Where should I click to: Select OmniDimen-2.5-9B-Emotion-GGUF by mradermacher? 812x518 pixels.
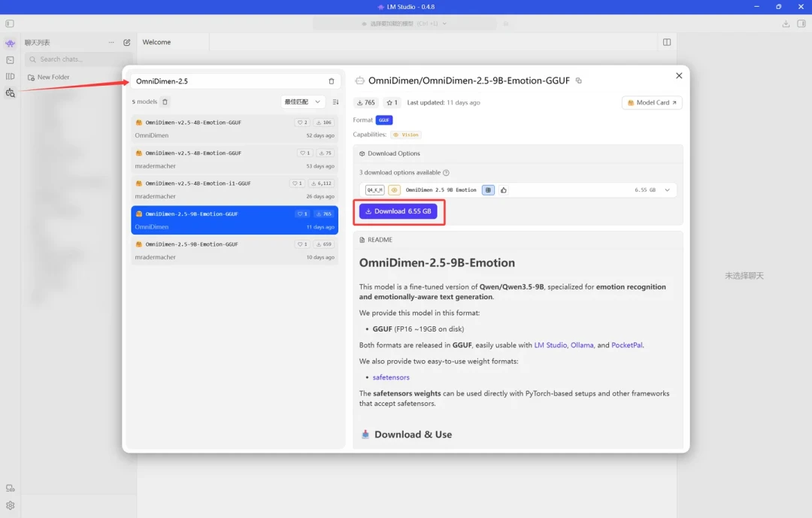click(235, 250)
